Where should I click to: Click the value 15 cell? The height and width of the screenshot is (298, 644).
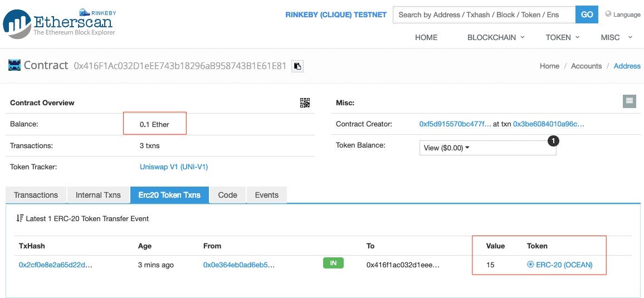point(490,265)
